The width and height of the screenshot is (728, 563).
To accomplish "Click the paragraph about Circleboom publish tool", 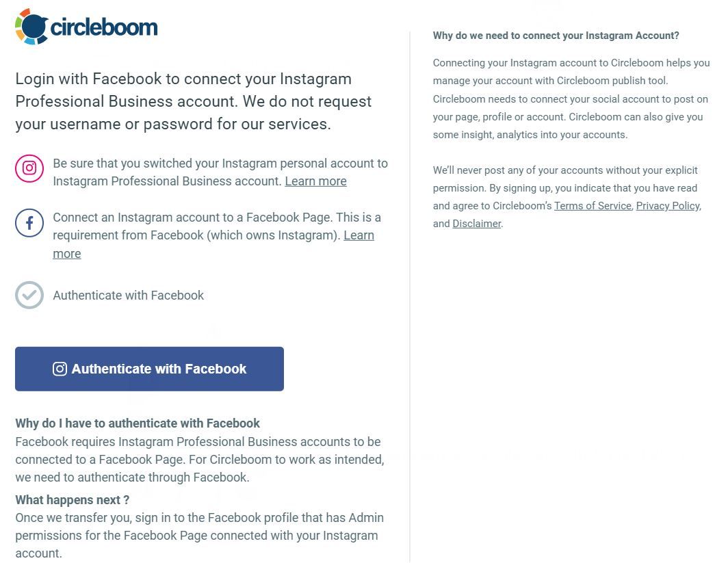I will [x=571, y=99].
